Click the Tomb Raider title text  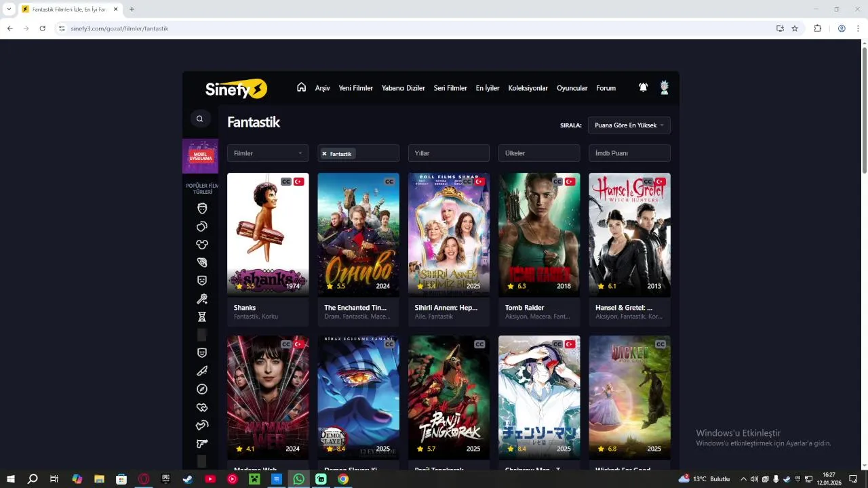pos(525,308)
